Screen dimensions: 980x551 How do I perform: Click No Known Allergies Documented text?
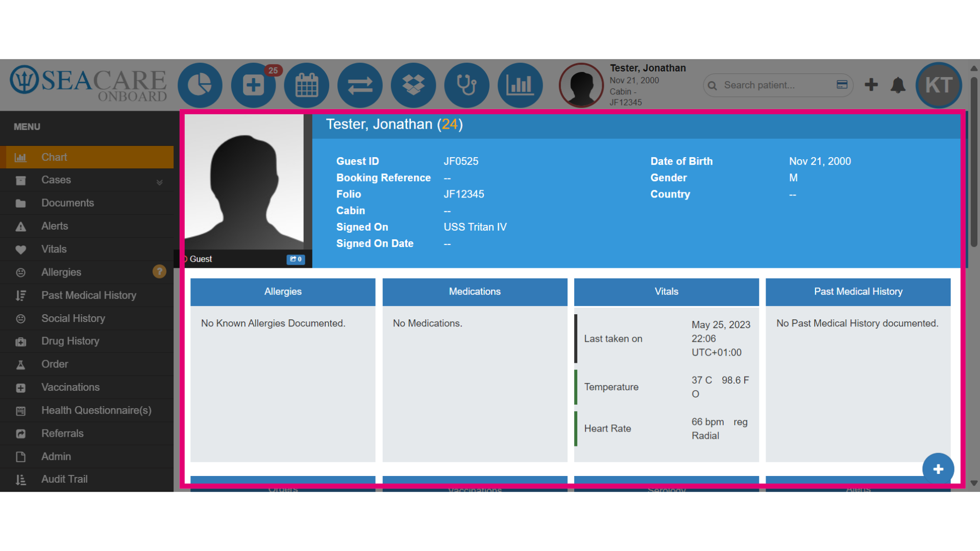tap(273, 323)
